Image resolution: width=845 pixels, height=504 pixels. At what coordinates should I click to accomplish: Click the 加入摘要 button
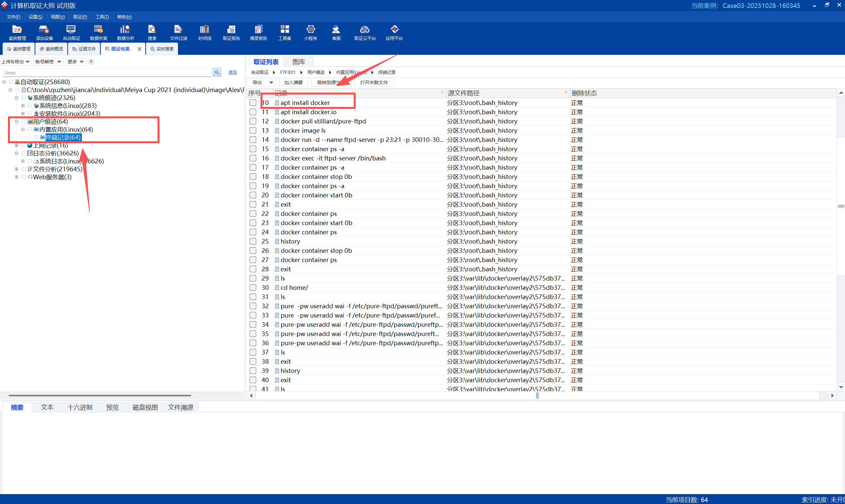coord(293,83)
